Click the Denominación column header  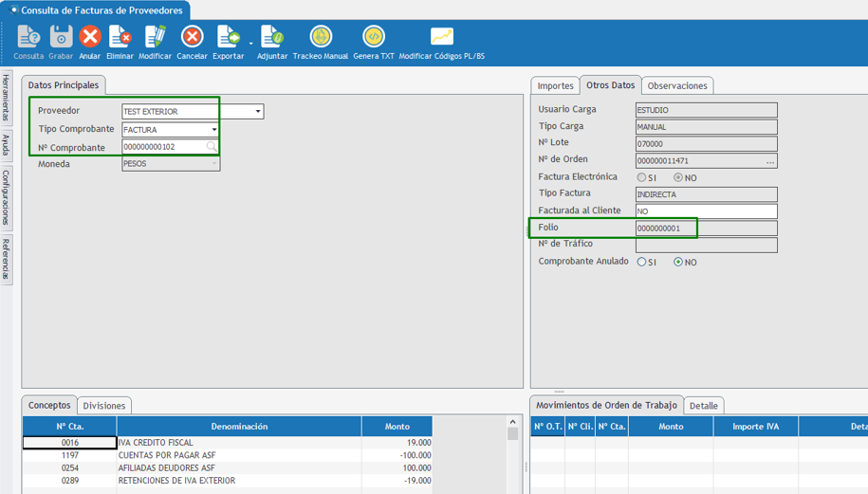(x=239, y=426)
